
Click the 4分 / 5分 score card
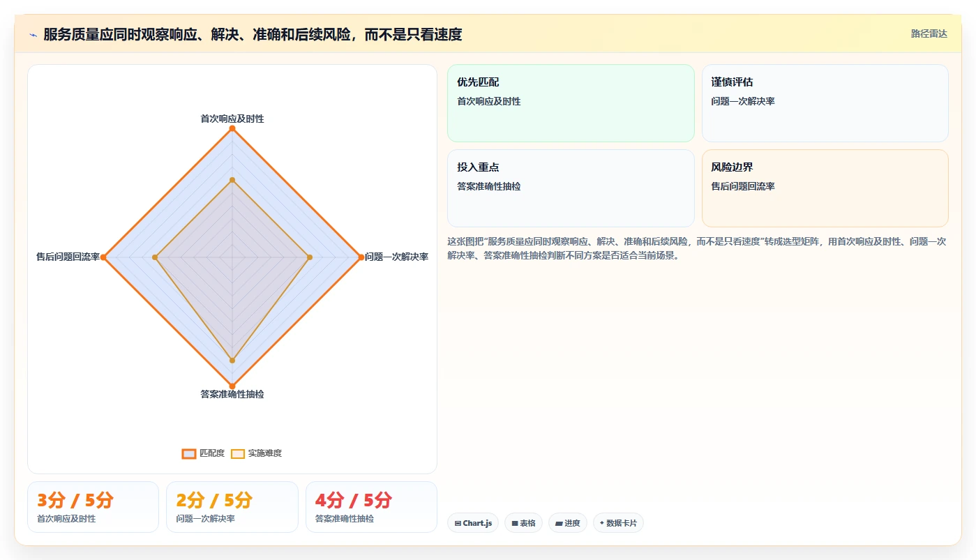pyautogui.click(x=371, y=507)
